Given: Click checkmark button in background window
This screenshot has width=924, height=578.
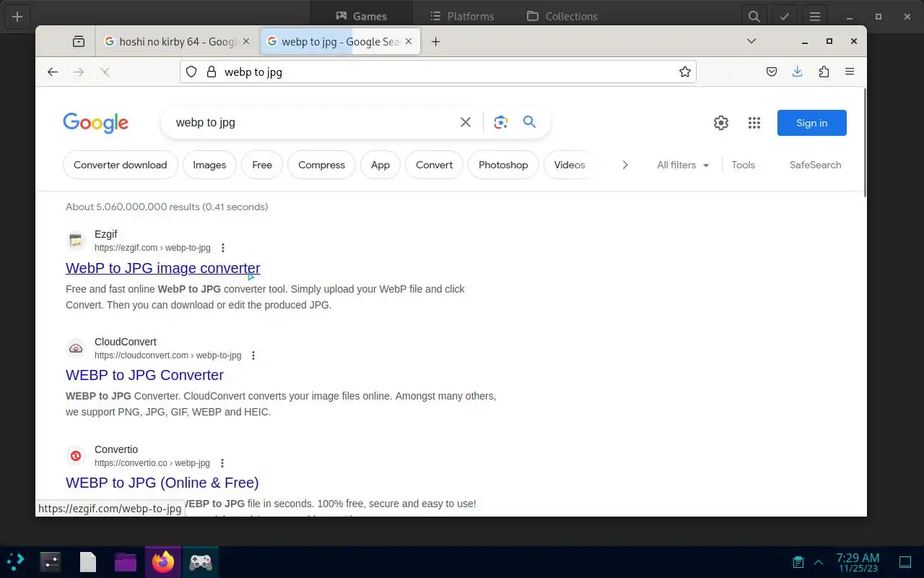Looking at the screenshot, I should 785,16.
